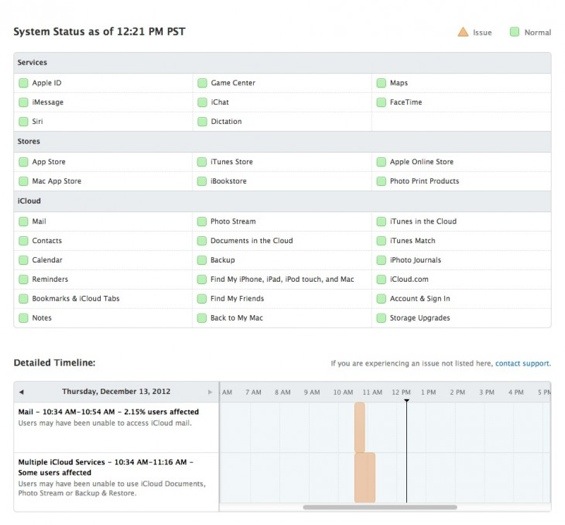This screenshot has height=525, width=565.
Task: Click the 12 PM timeline hour label
Action: click(401, 392)
